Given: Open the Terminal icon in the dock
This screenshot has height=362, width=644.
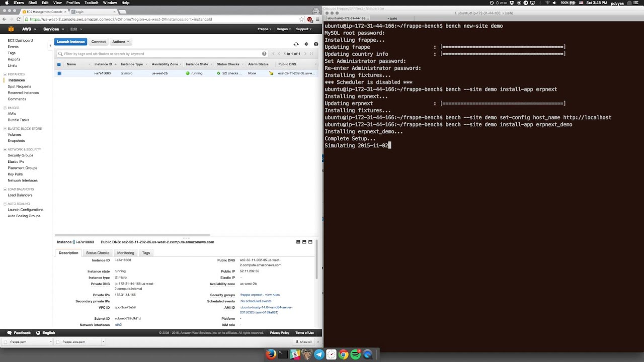Looking at the screenshot, I should (x=283, y=354).
